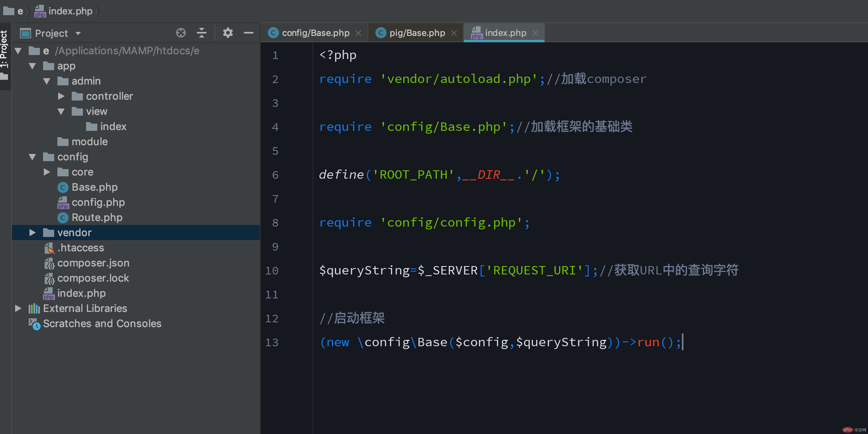
Task: Click the //启动框架 comment
Action: [352, 318]
